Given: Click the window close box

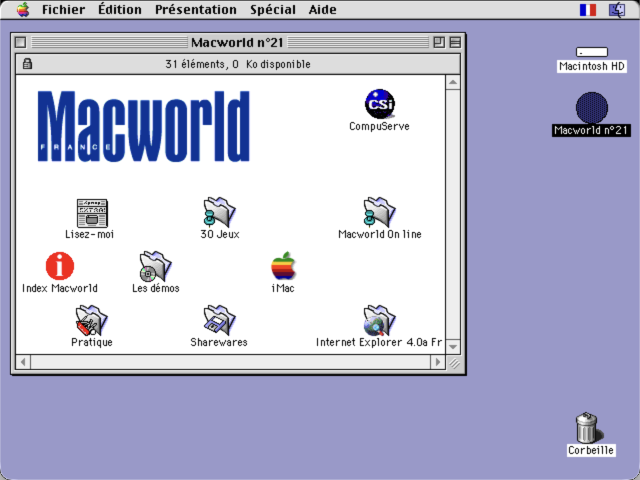Looking at the screenshot, I should (x=20, y=42).
